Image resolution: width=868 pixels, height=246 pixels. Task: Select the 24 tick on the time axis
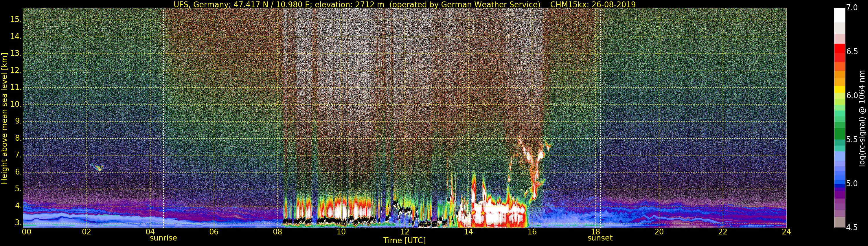[x=786, y=232]
